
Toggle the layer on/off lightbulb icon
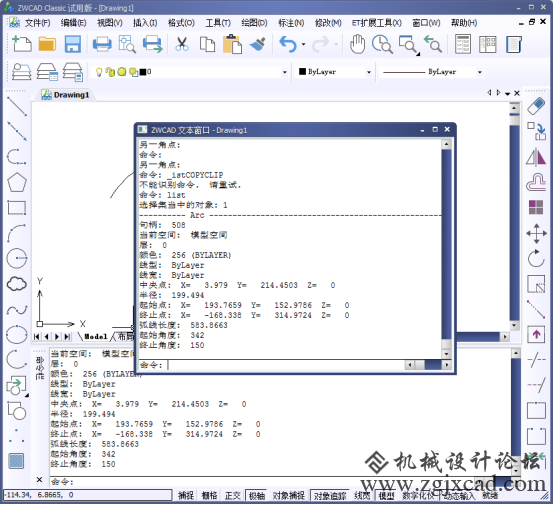(99, 72)
